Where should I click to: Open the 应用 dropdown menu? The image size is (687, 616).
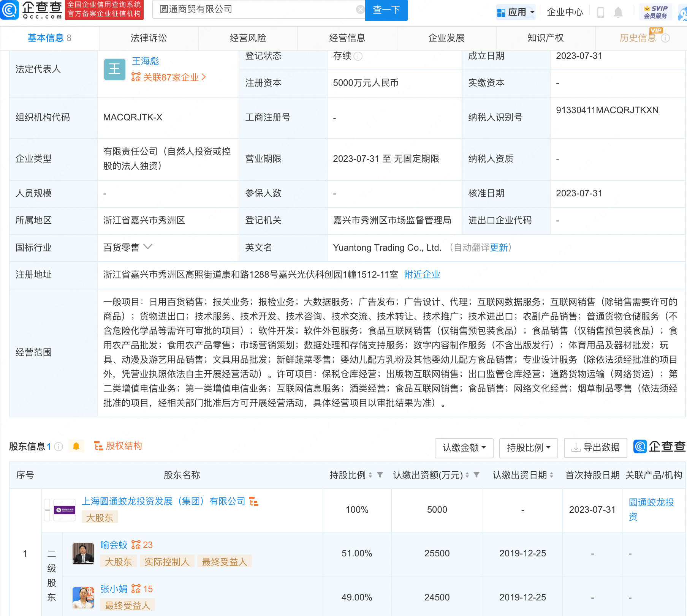tap(516, 12)
